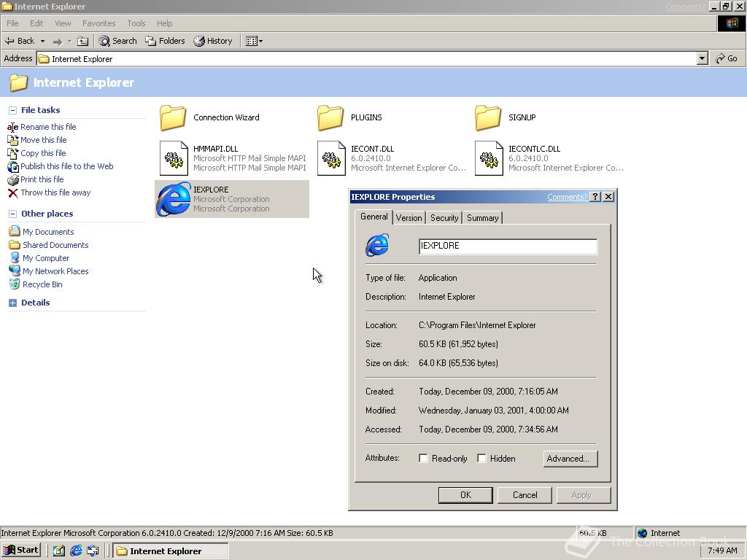
Task: Toggle the Hidden checkbox
Action: pyautogui.click(x=481, y=458)
